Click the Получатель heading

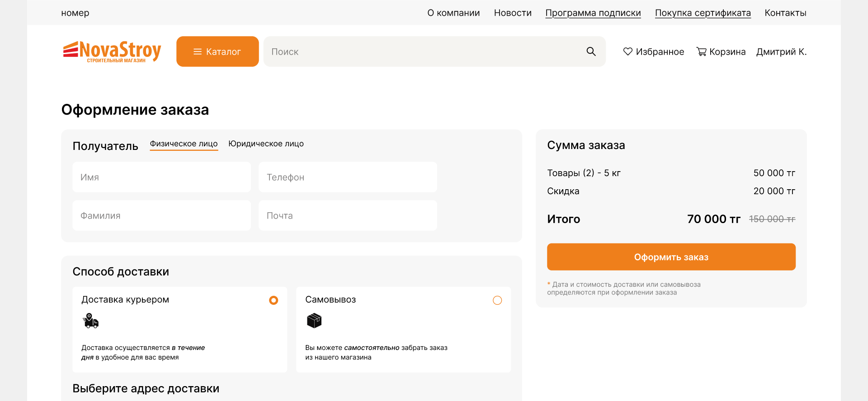105,146
